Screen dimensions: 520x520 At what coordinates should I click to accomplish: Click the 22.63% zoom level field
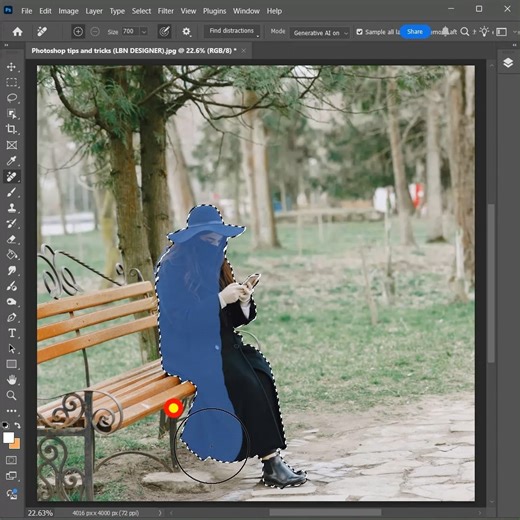click(40, 513)
